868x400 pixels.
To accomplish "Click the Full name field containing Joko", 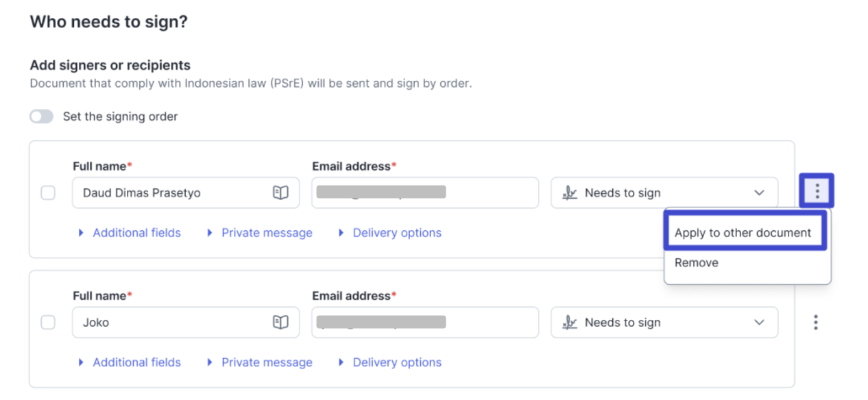I will [x=171, y=323].
